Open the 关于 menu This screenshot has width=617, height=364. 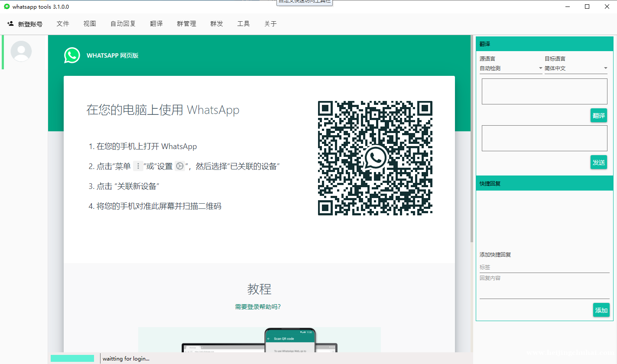coord(270,24)
